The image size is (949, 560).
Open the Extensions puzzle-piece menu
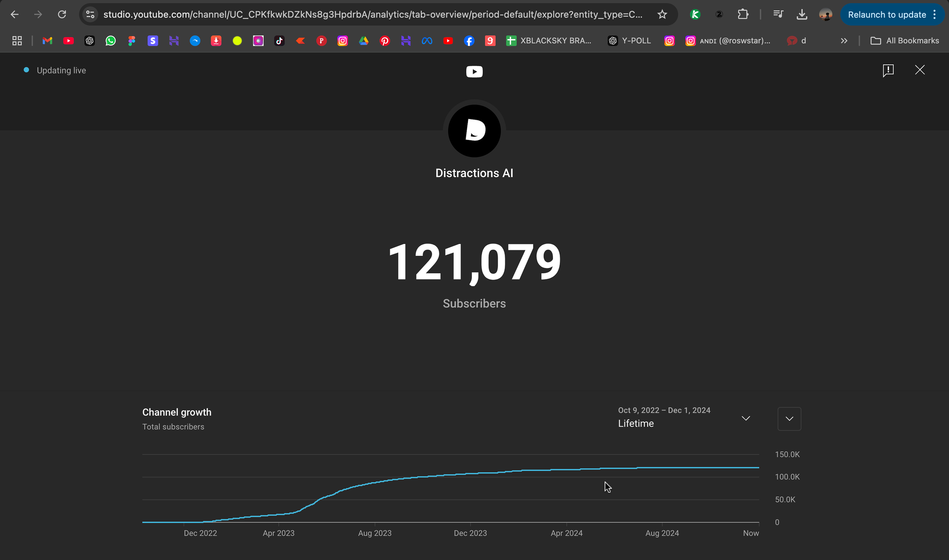tap(743, 14)
